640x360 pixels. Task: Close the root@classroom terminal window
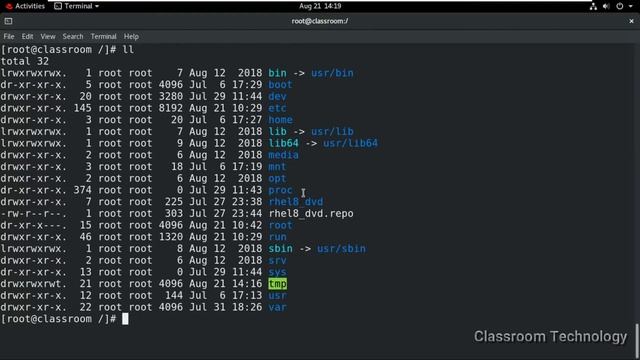pos(631,21)
